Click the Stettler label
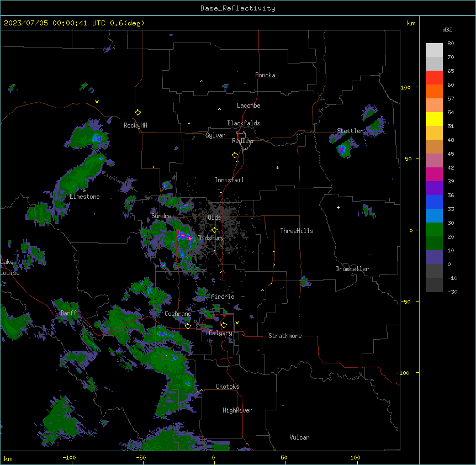This screenshot has width=476, height=465. pos(350,131)
